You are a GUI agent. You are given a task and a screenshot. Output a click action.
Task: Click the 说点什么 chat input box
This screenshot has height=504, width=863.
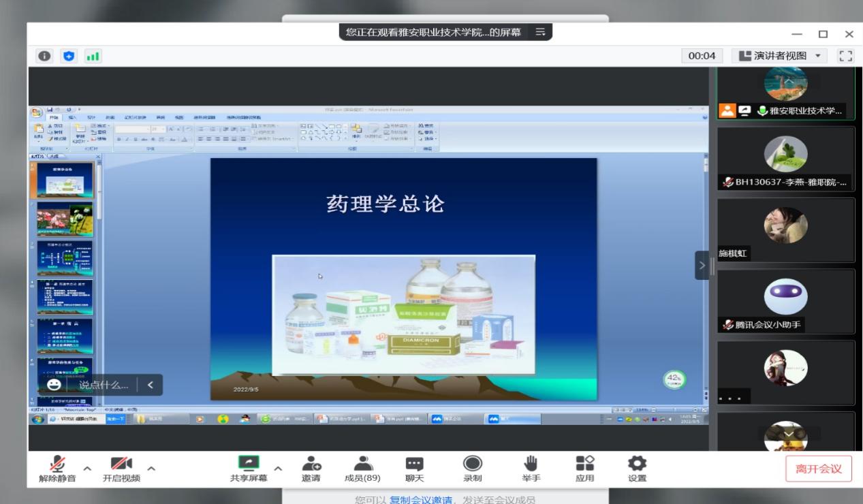tap(103, 385)
